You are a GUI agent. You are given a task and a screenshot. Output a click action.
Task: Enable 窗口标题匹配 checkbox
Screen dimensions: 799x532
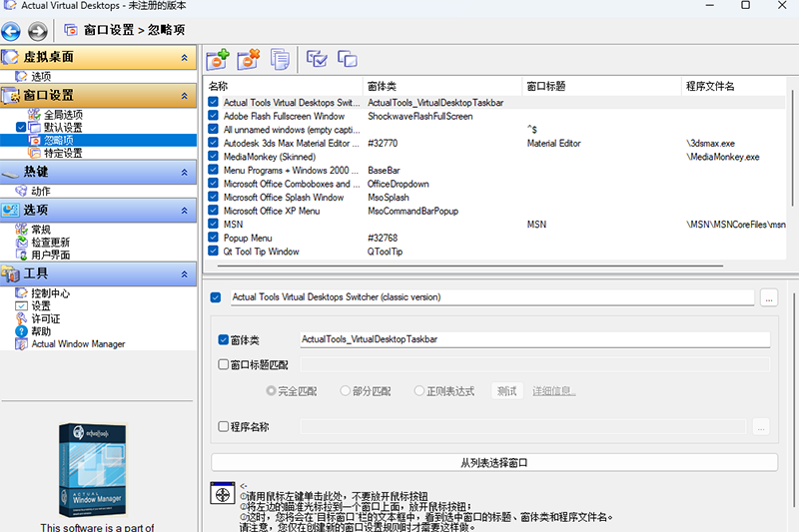(223, 364)
